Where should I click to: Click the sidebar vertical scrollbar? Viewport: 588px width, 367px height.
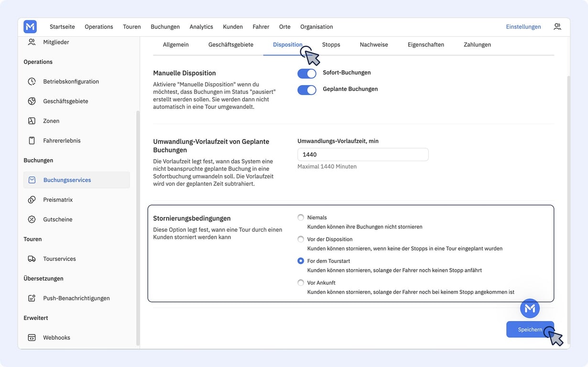click(x=138, y=228)
